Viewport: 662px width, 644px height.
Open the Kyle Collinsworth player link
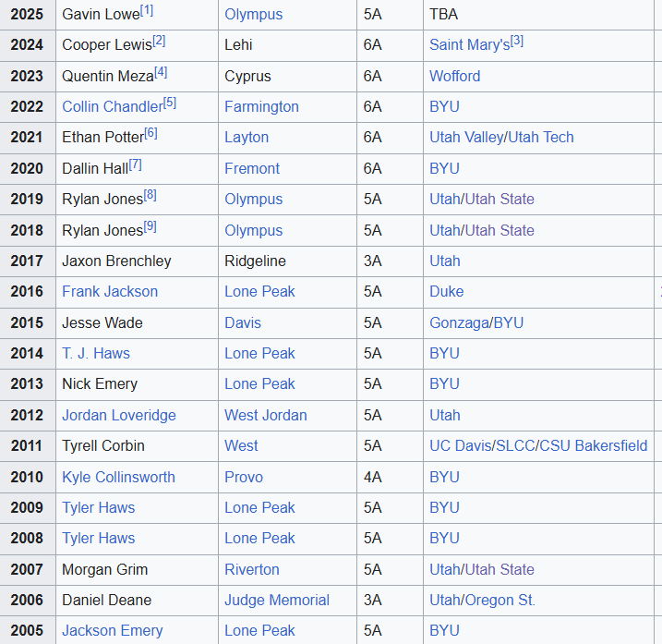point(118,477)
